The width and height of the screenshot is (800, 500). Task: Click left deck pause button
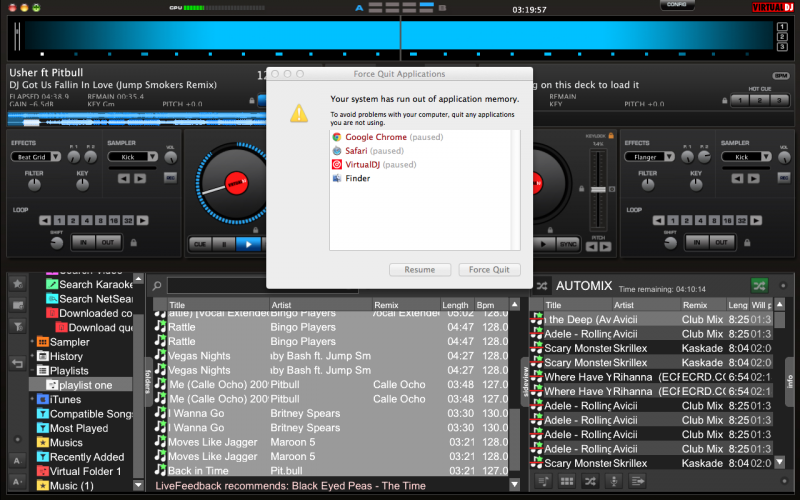(223, 244)
